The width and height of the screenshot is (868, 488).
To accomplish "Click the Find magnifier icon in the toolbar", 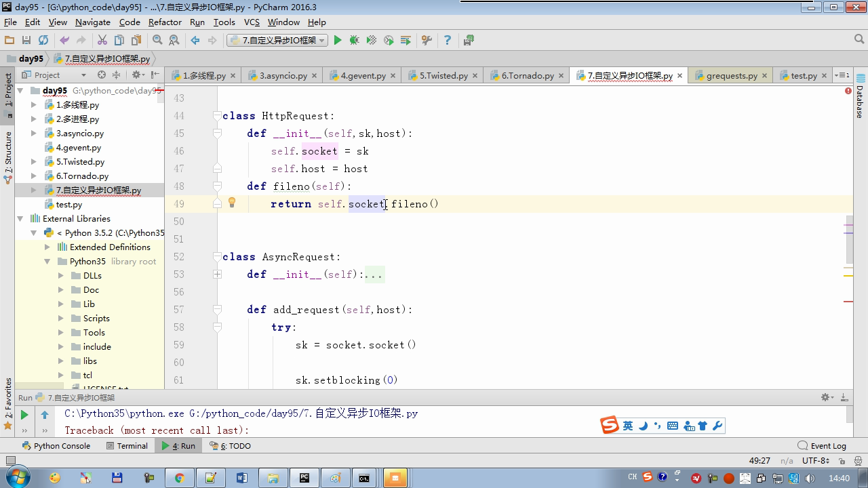I will (x=157, y=41).
